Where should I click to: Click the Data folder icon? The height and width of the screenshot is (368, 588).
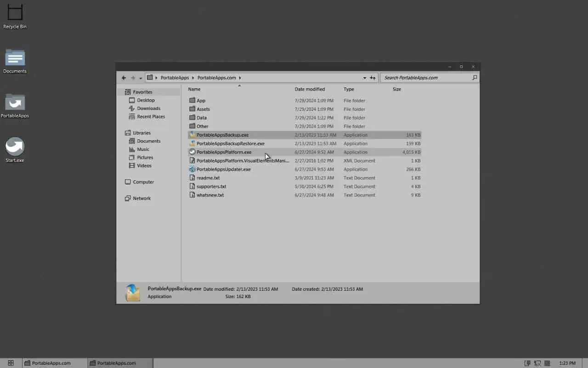[192, 118]
